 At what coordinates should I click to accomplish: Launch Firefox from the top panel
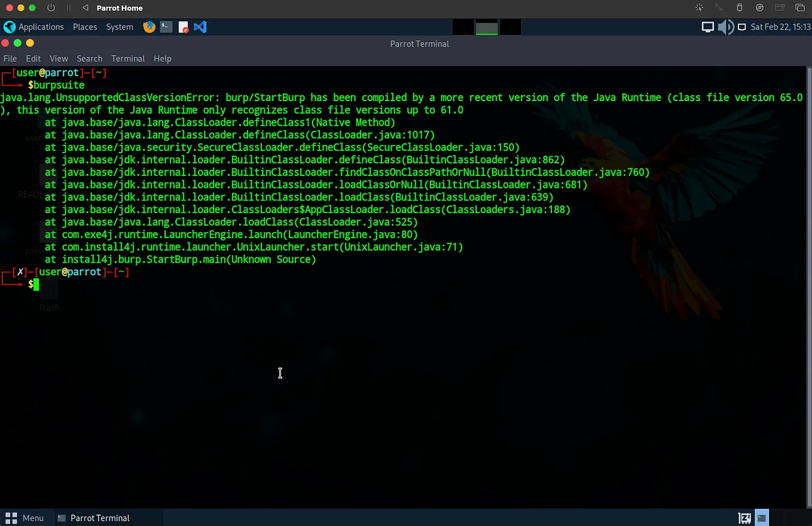149,27
